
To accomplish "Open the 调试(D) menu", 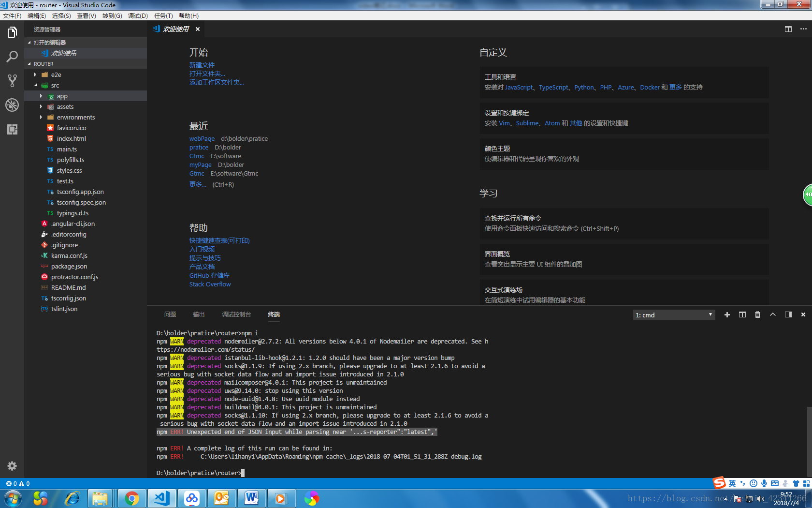I will tap(138, 15).
